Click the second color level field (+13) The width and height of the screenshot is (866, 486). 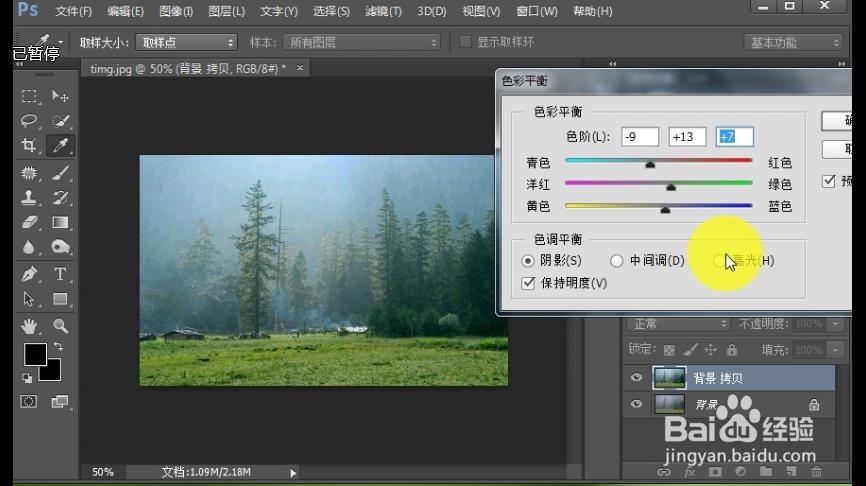coord(687,136)
